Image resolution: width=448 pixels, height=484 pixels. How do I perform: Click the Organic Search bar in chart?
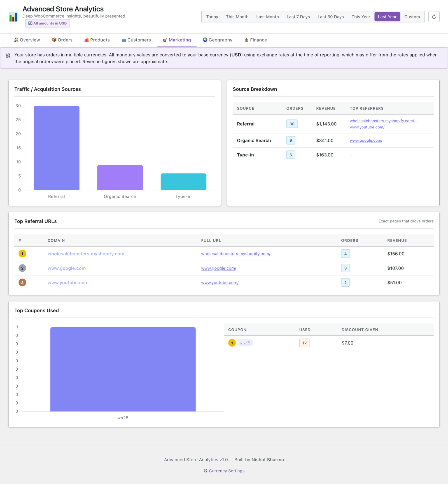click(x=120, y=177)
